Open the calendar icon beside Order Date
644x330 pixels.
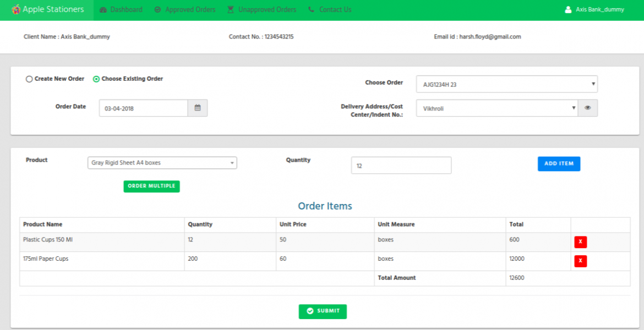[x=198, y=108]
